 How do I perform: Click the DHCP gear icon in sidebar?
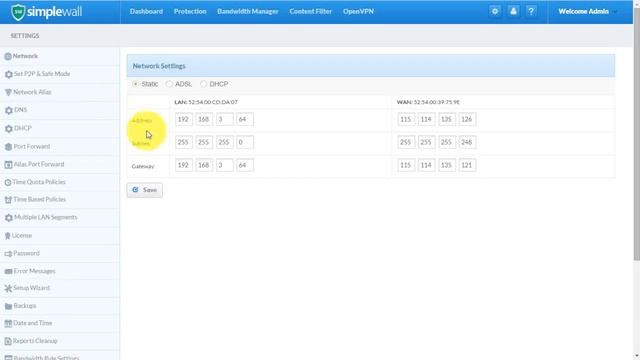click(9, 129)
